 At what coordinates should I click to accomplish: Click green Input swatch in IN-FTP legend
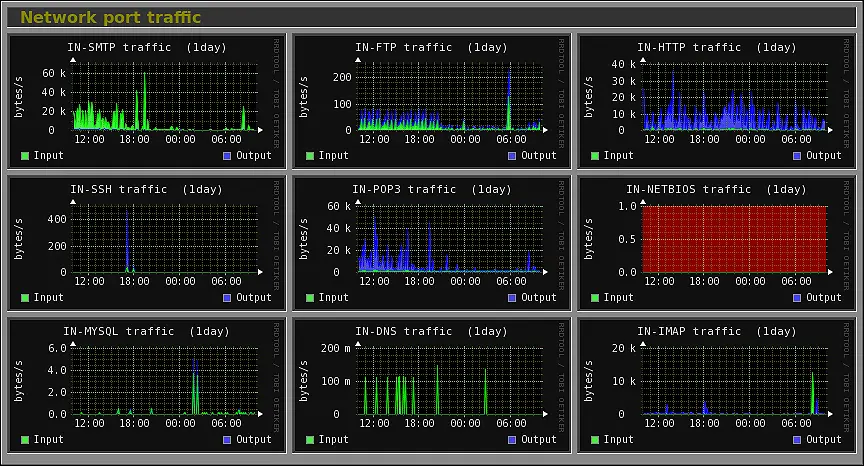pos(310,156)
